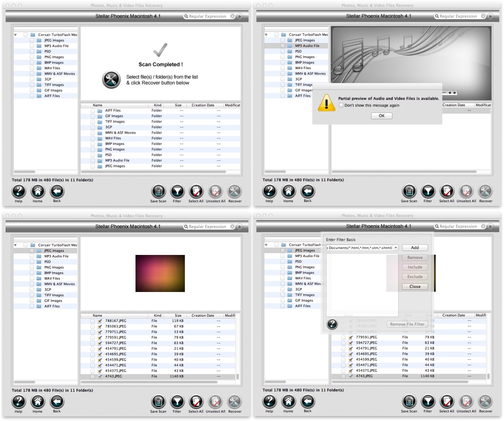Click the colorful JPEG preview thumbnail
The width and height of the screenshot is (504, 421).
(160, 273)
